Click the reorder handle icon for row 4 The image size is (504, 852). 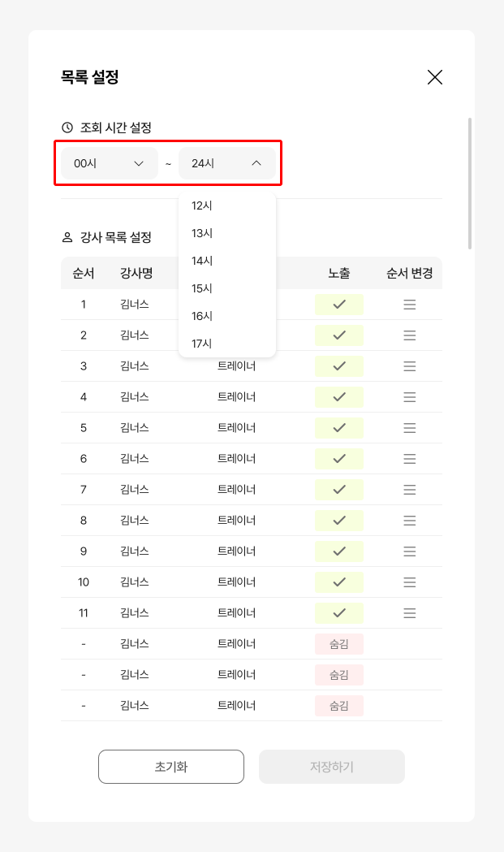(x=410, y=397)
